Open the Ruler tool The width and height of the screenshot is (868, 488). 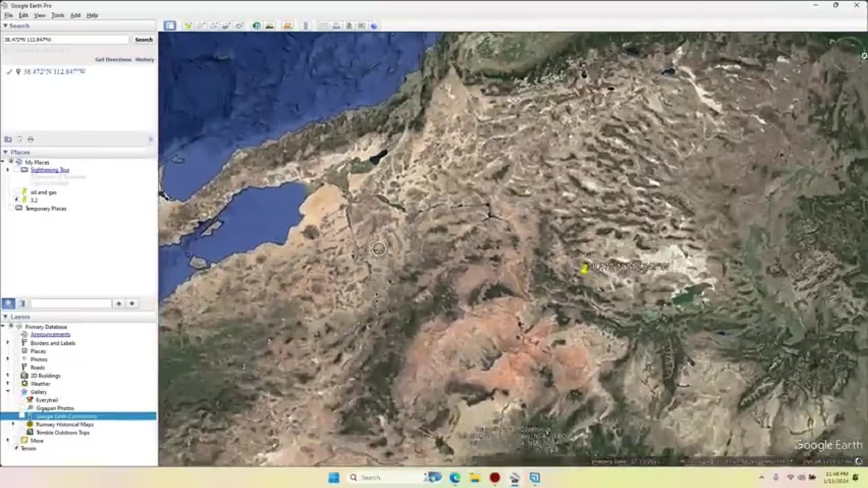[306, 26]
